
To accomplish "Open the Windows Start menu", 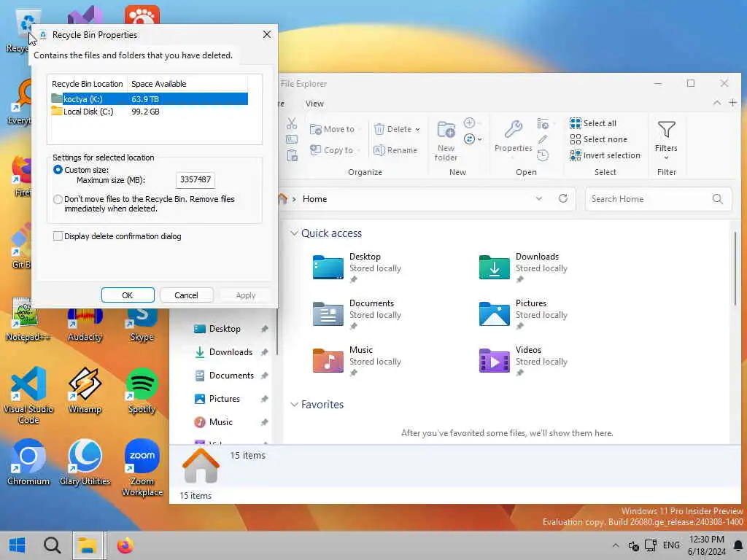I will pos(18,545).
